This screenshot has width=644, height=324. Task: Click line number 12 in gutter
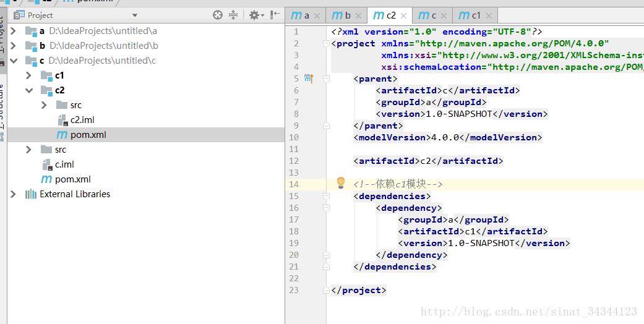tap(293, 161)
